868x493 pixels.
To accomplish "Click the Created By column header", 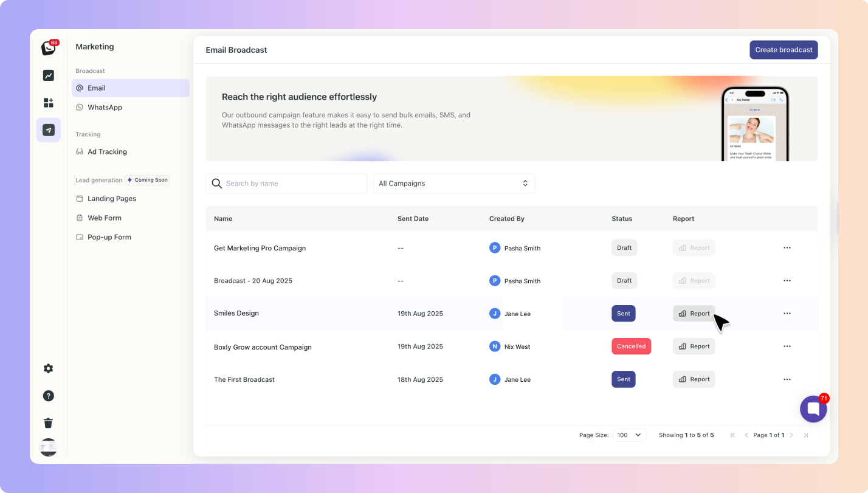I will coord(507,219).
